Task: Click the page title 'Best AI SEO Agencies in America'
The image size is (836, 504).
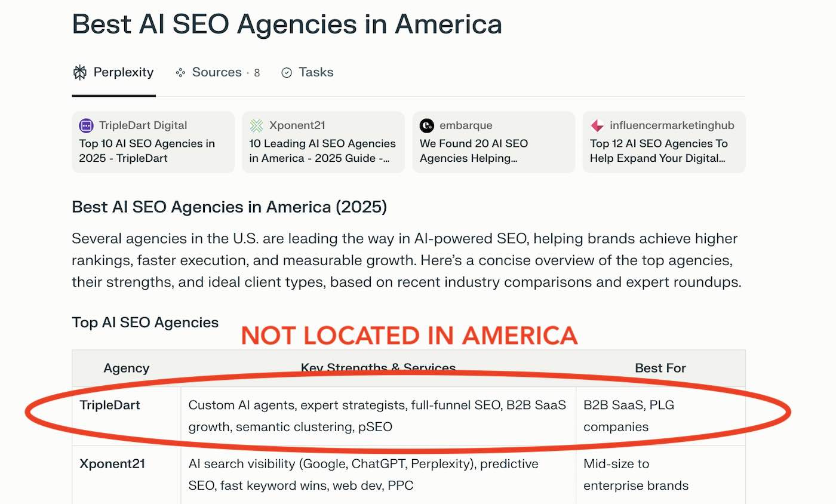Action: click(x=287, y=24)
